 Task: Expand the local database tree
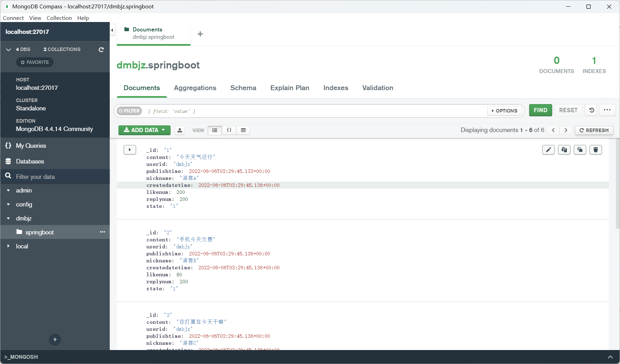(x=8, y=246)
